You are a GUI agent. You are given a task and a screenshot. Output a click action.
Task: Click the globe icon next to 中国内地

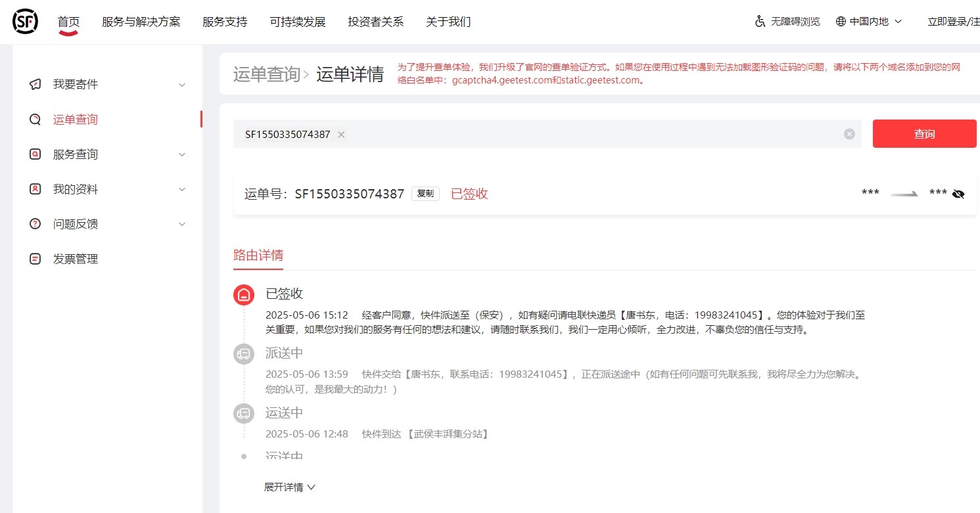coord(841,22)
